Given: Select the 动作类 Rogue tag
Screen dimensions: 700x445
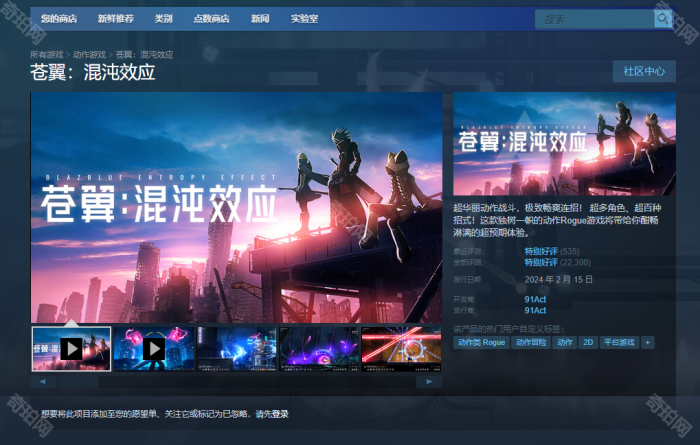Looking at the screenshot, I should coord(481,342).
